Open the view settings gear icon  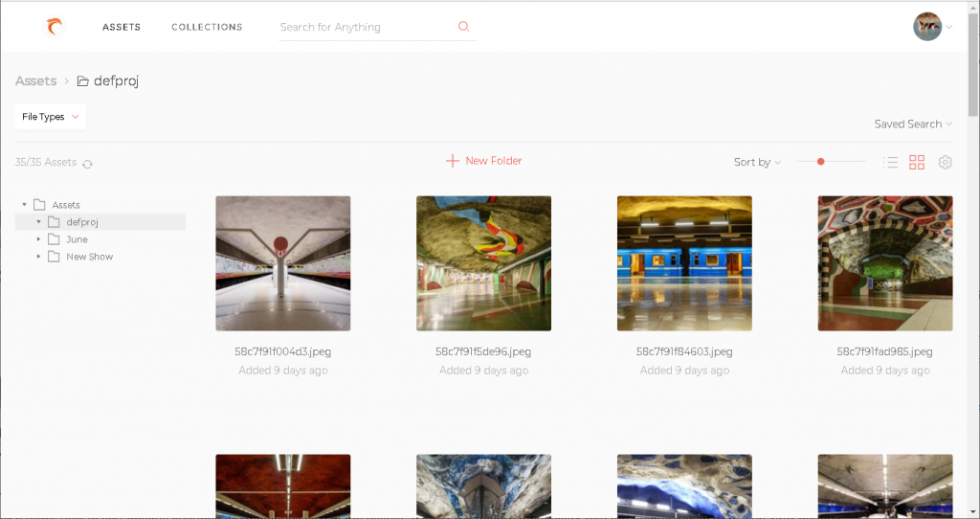[x=945, y=162]
